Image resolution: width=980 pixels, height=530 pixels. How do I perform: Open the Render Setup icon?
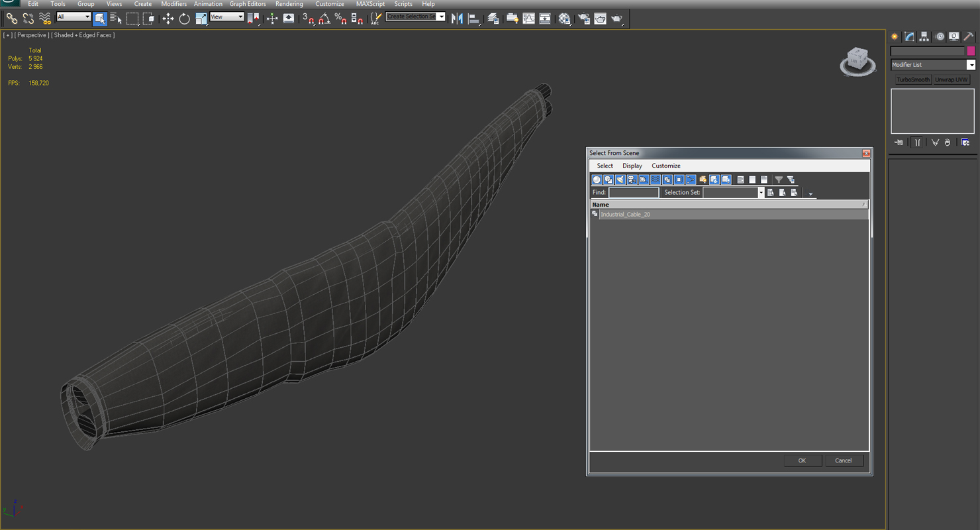click(584, 19)
